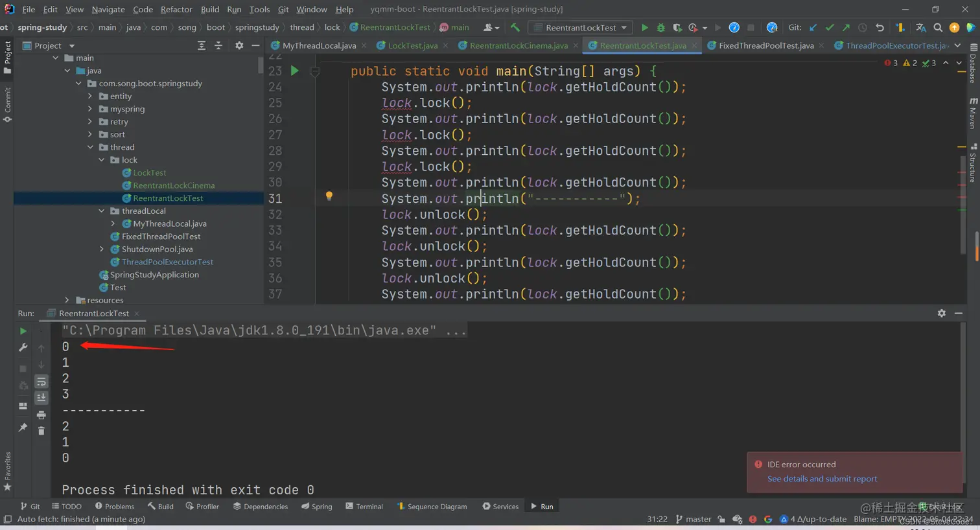Expand the entity package
980x530 pixels.
[90, 97]
